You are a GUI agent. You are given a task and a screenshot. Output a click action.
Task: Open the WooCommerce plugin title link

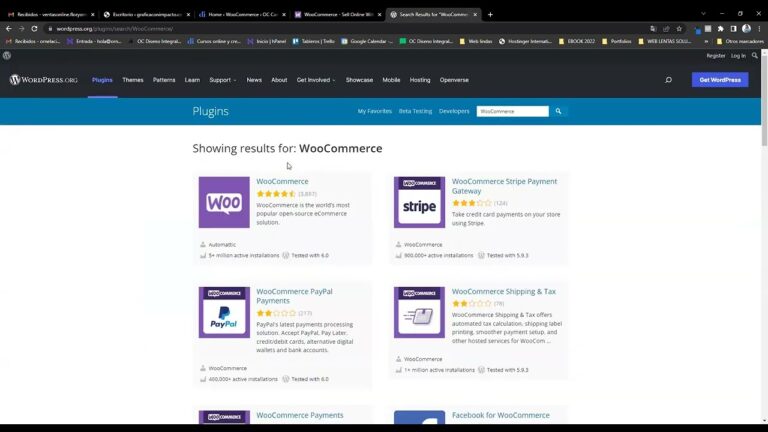283,181
